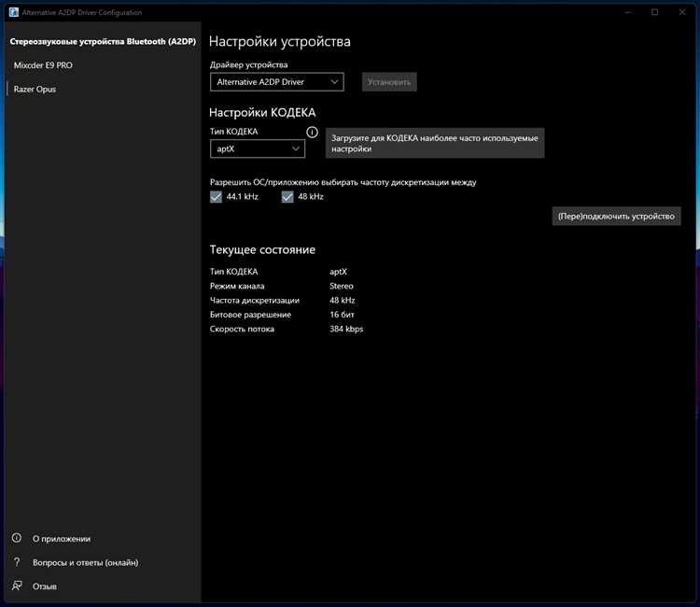700x607 pixels.
Task: Open 'О приложении' about page
Action: [x=62, y=539]
